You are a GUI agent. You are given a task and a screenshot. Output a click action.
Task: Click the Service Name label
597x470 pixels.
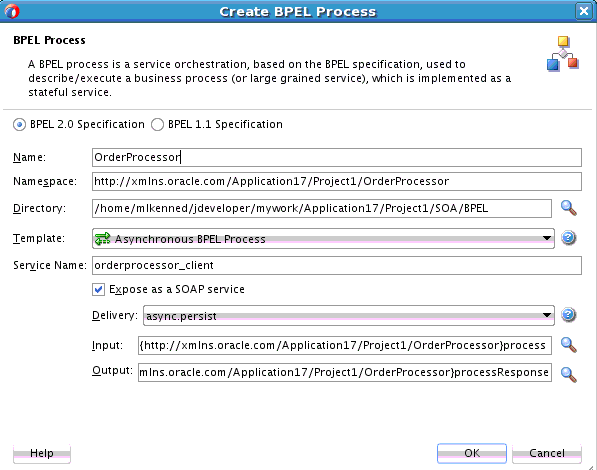(50, 265)
